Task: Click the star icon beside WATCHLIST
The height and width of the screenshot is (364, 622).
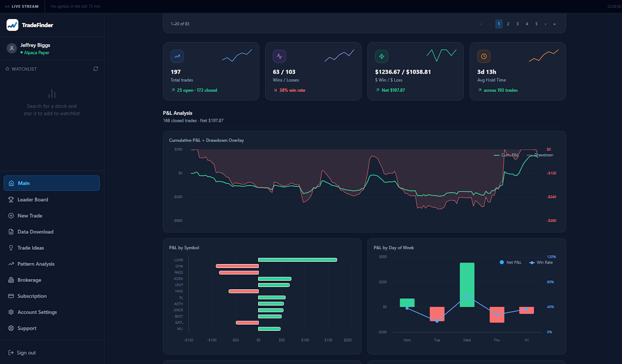Action: [x=7, y=69]
